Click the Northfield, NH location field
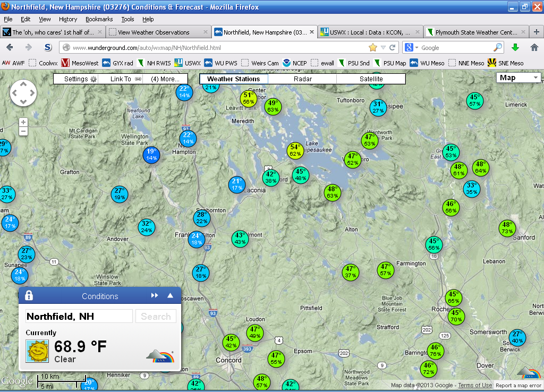 [x=79, y=317]
